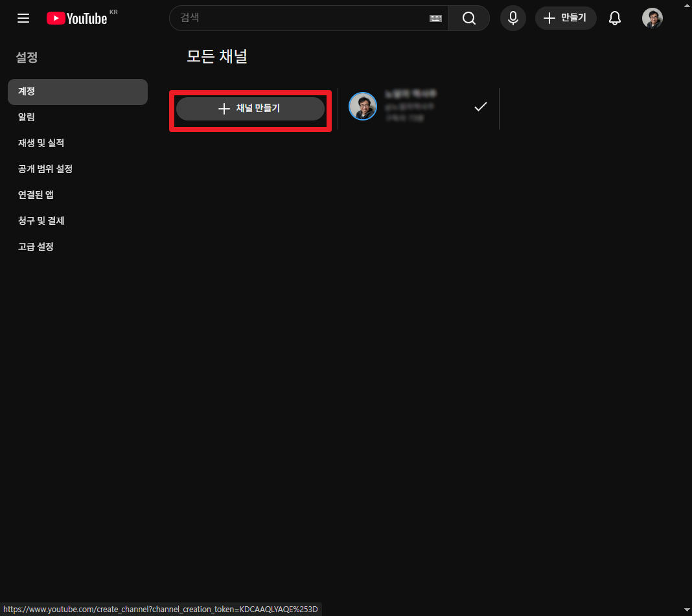
Task: Select the checked active channel entry
Action: pyautogui.click(x=480, y=106)
